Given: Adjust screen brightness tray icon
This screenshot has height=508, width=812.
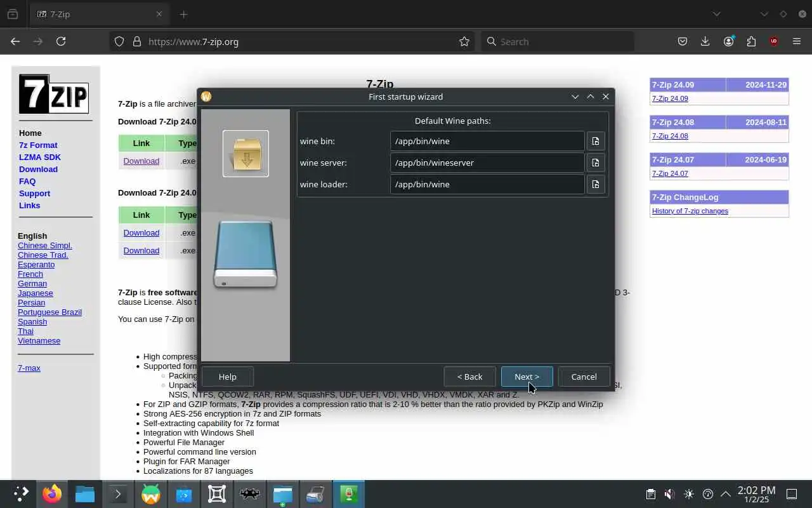Looking at the screenshot, I should coord(689,494).
